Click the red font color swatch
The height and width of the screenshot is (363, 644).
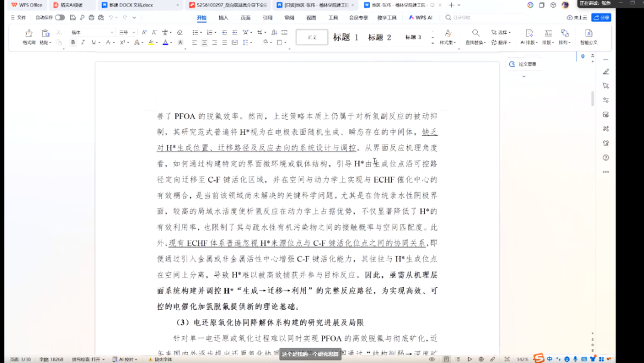(165, 42)
